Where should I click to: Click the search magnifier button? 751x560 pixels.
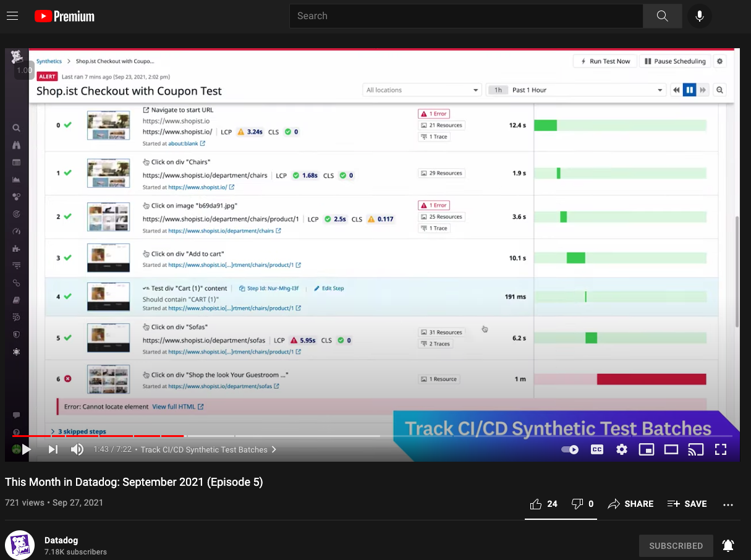click(662, 16)
